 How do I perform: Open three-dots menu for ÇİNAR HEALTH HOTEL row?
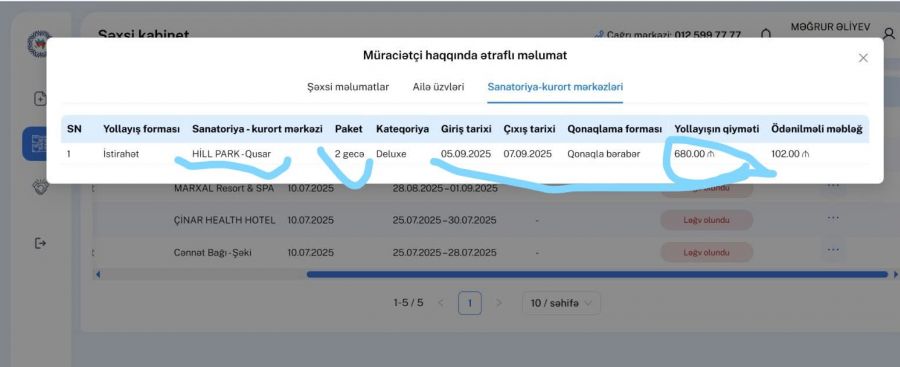click(833, 218)
